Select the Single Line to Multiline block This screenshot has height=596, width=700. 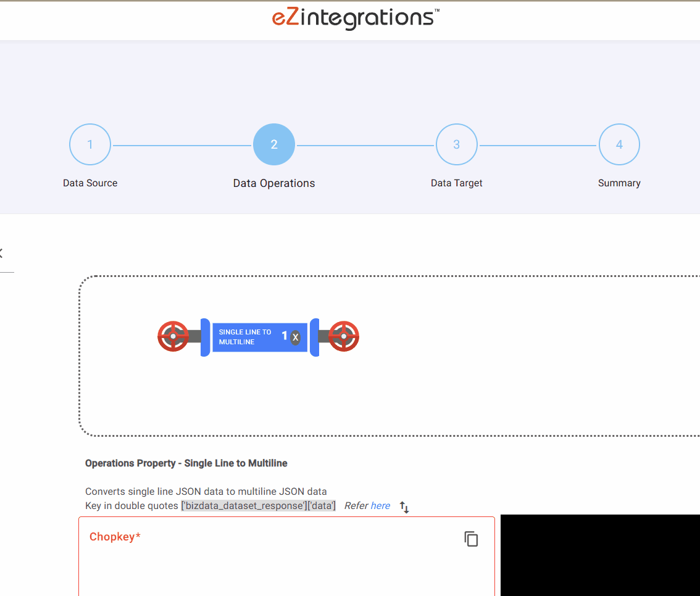click(x=247, y=337)
